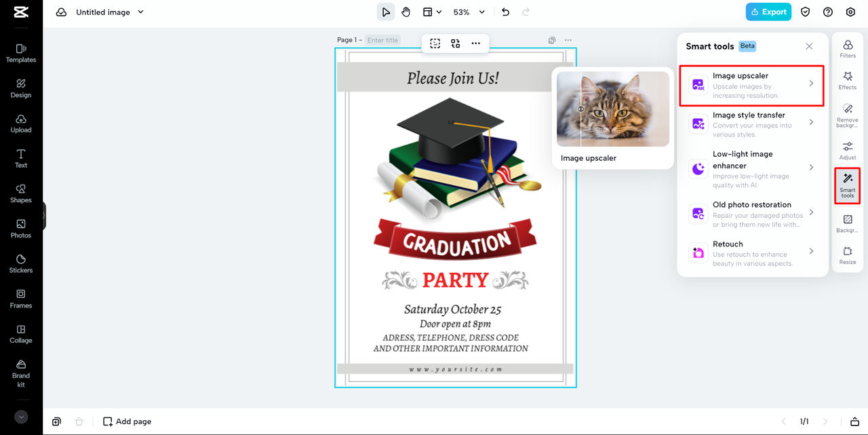
Task: Open the Design panel
Action: 21,88
